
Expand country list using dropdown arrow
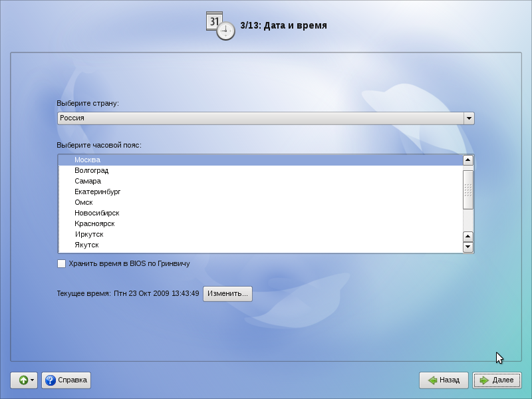coord(469,118)
